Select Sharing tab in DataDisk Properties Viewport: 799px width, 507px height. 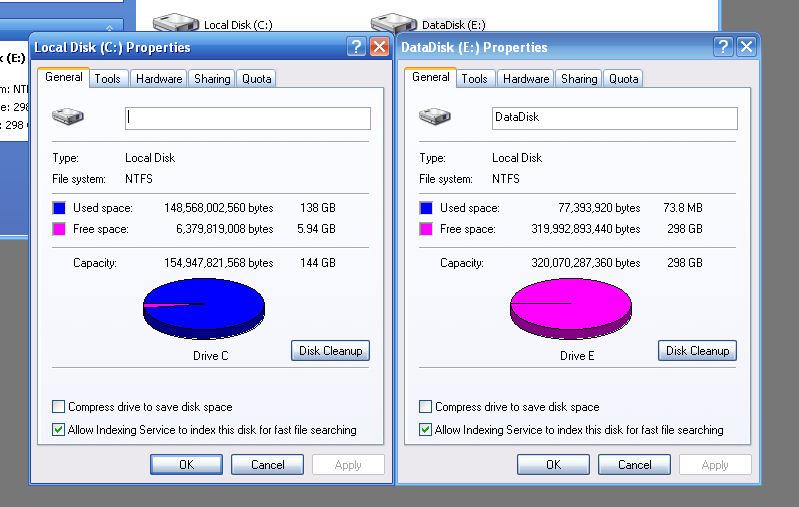[579, 79]
